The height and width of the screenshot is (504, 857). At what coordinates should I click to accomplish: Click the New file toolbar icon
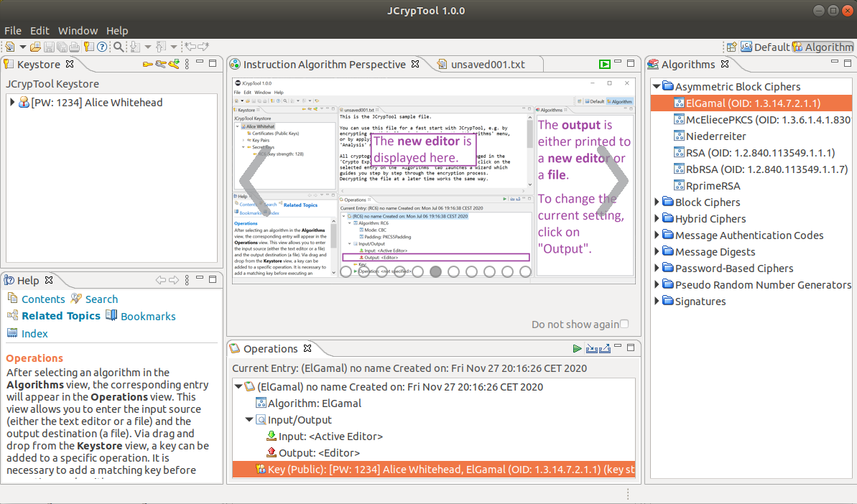(10, 47)
